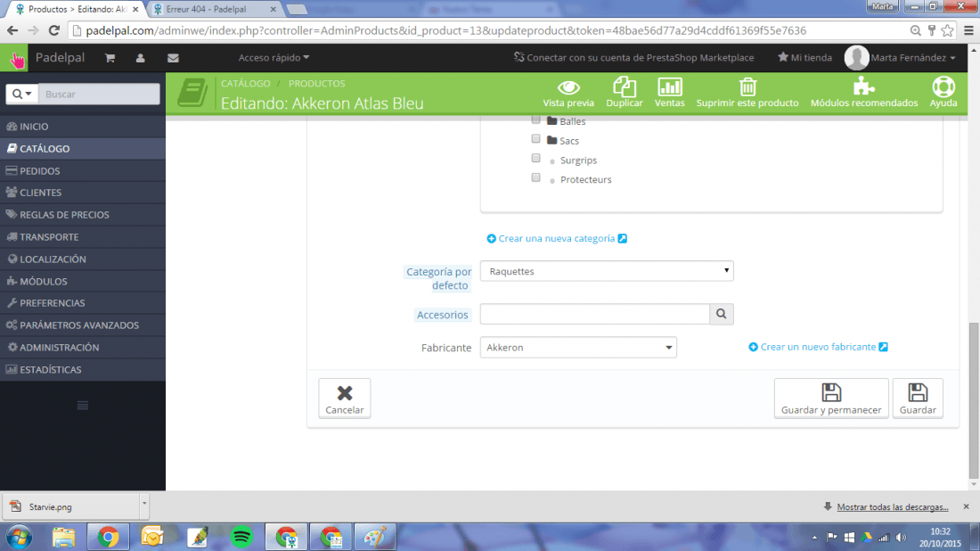Open TRANSPORTE sidebar menu
The image size is (980, 551).
(x=83, y=237)
